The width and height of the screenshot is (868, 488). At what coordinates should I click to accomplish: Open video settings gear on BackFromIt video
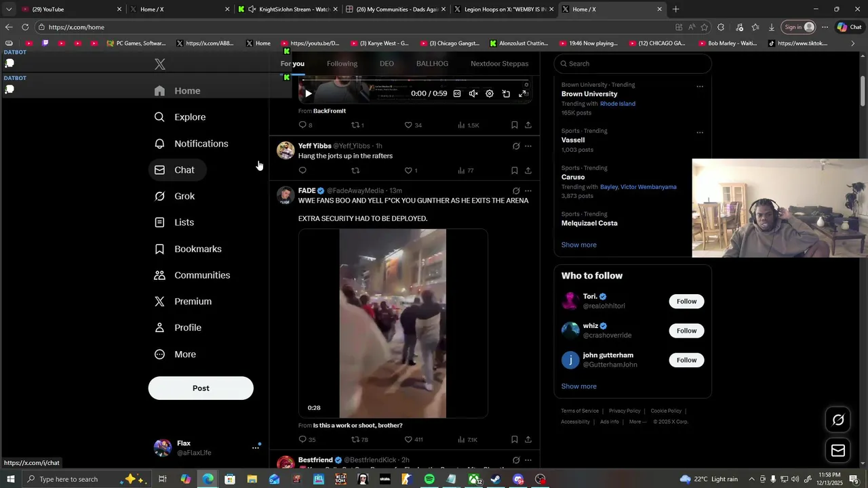pos(490,94)
